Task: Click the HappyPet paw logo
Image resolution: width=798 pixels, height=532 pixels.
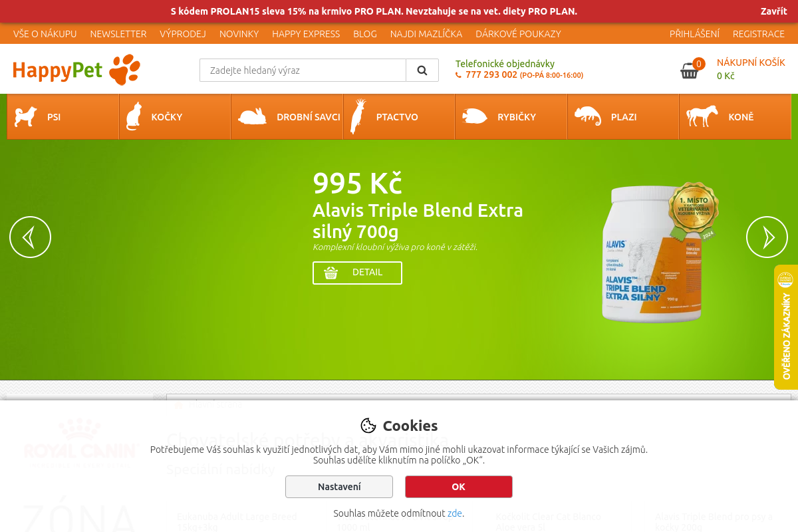Action: [x=76, y=70]
